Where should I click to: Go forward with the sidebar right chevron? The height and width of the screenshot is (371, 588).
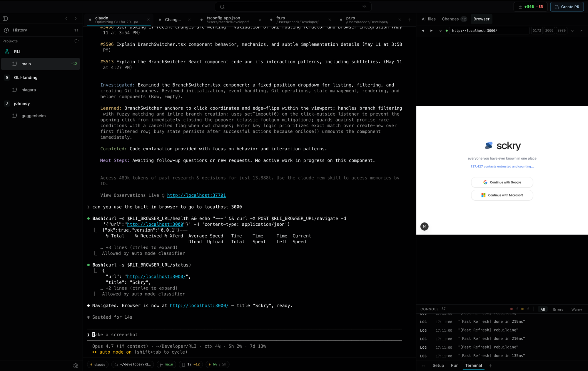click(x=76, y=19)
